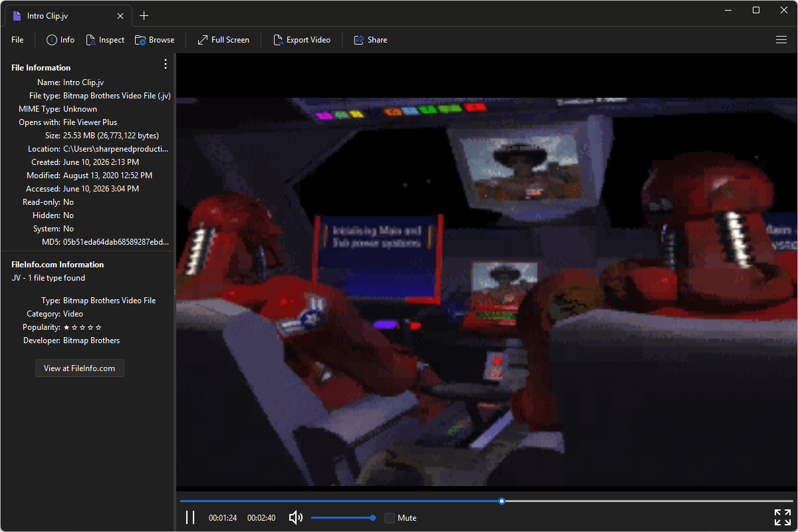Click Export Video in toolbar
Screen dimensions: 798x532
(x=302, y=40)
